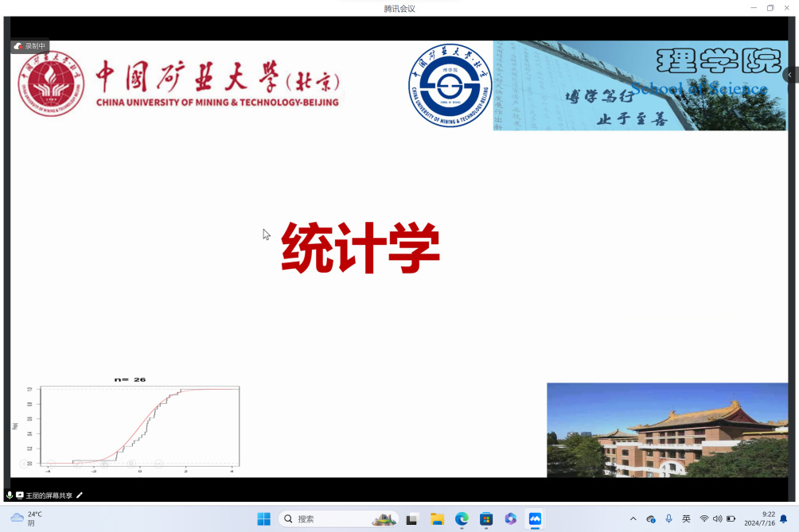799x532 pixels.
Task: Open the Copilot app in the taskbar
Action: pyautogui.click(x=511, y=519)
